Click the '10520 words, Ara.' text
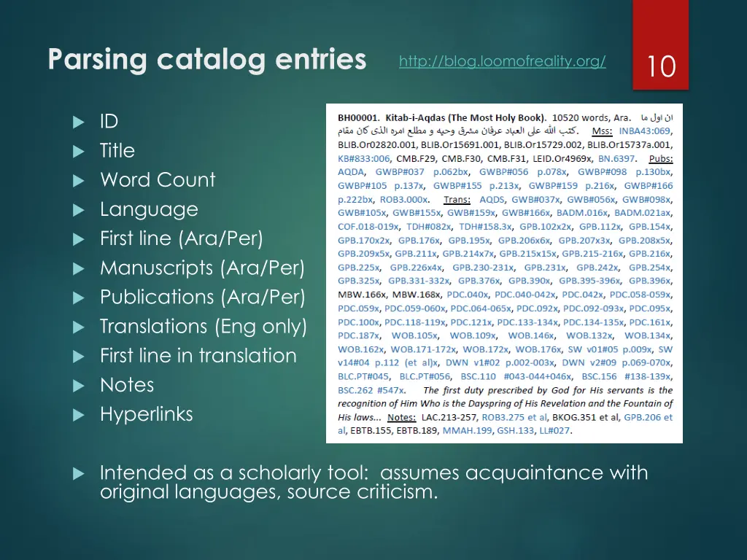747x560 pixels. coord(591,118)
